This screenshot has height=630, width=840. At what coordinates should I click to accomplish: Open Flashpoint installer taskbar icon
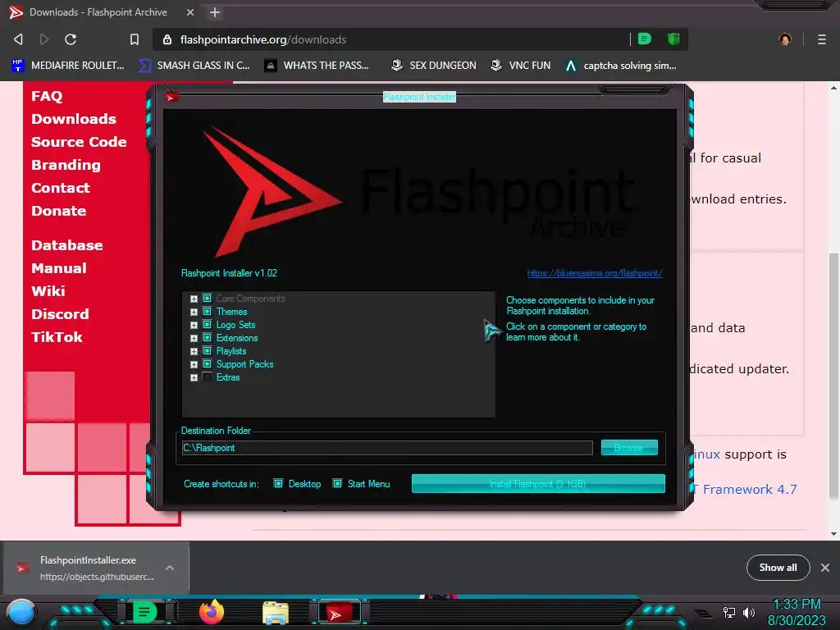[x=340, y=613]
